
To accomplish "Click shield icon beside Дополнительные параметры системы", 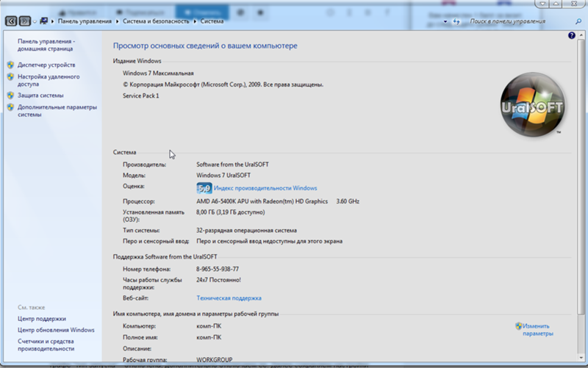I will click(10, 107).
